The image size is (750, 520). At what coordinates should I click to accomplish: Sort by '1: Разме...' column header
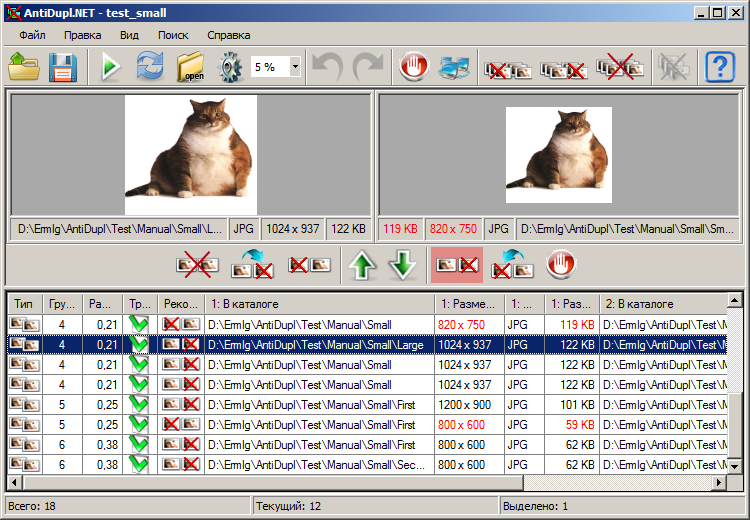click(x=469, y=304)
